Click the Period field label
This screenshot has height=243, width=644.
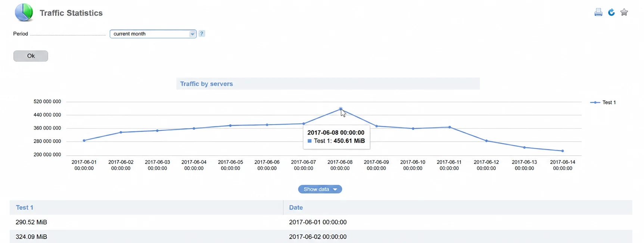click(x=21, y=34)
